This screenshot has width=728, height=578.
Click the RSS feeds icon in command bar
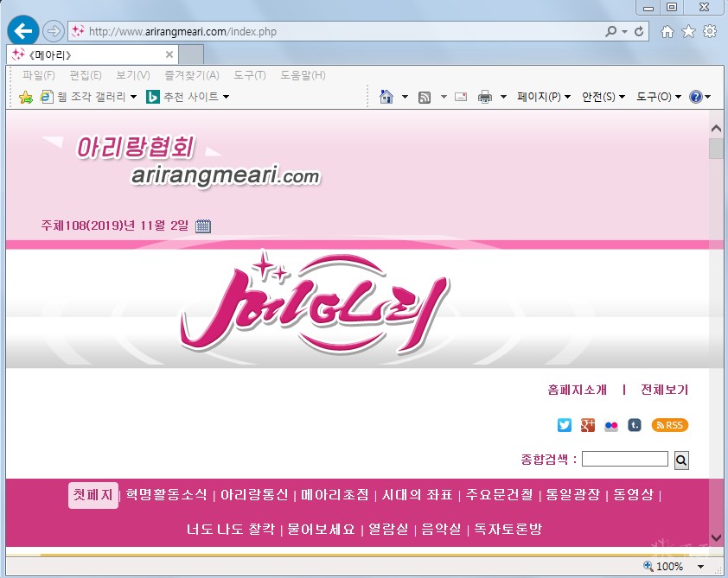pyautogui.click(x=425, y=97)
